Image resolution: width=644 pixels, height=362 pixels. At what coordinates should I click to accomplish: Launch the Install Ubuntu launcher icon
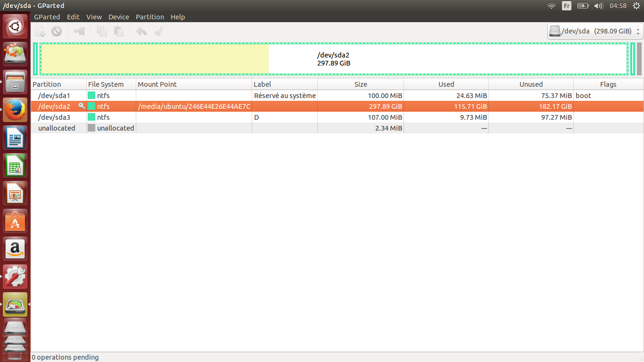(16, 54)
